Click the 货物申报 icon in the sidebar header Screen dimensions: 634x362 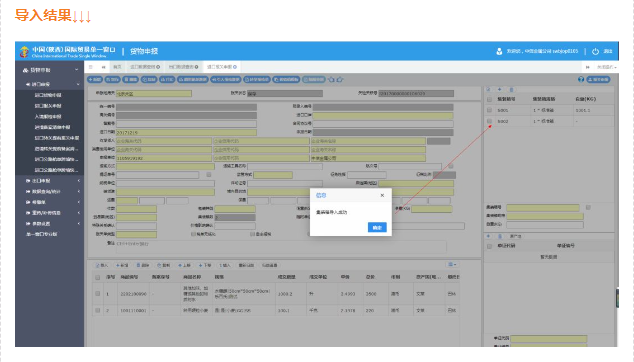pos(25,70)
